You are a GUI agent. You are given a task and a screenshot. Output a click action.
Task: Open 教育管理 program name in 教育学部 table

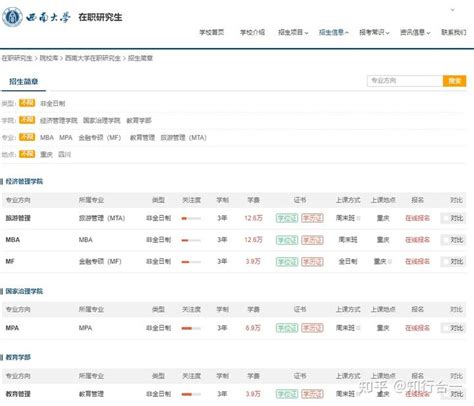(18, 394)
